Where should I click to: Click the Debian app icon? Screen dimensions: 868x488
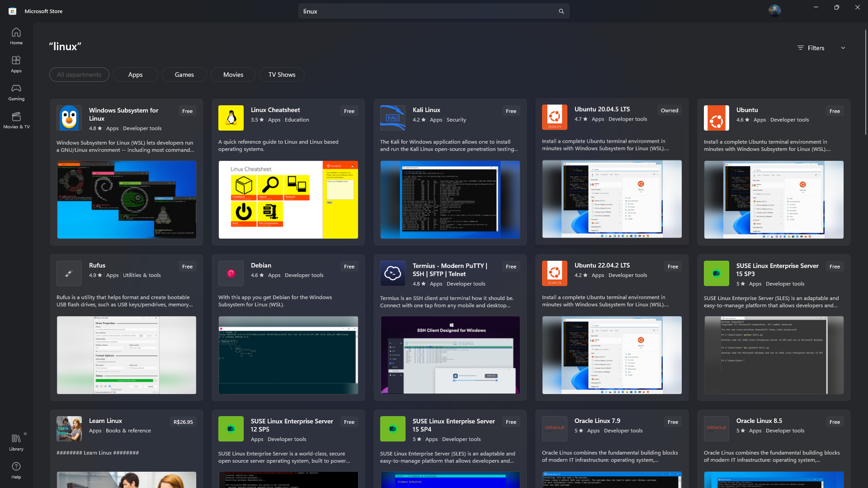coord(231,273)
